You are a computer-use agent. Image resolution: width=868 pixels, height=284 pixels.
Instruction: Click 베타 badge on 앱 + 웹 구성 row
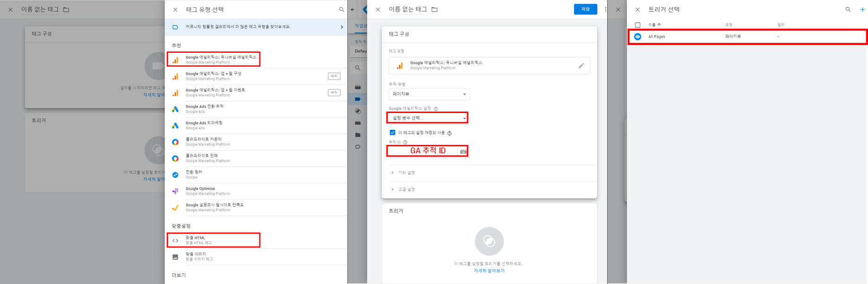click(x=334, y=76)
